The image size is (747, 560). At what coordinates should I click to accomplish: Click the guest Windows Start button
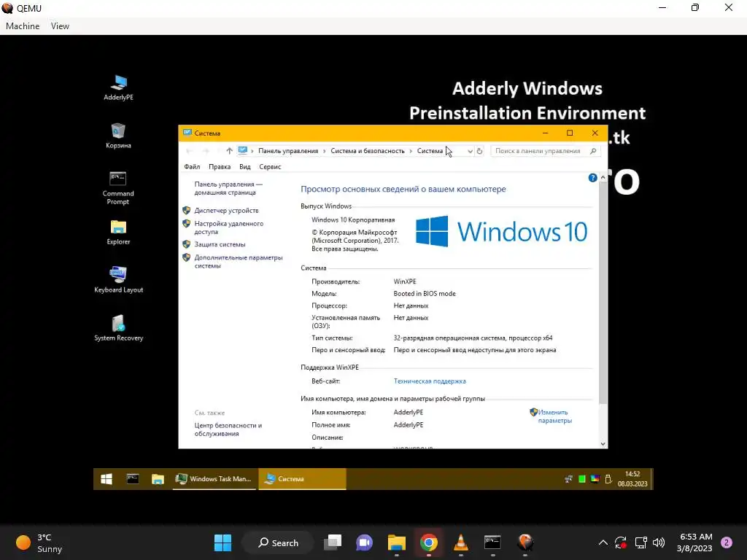coord(107,479)
